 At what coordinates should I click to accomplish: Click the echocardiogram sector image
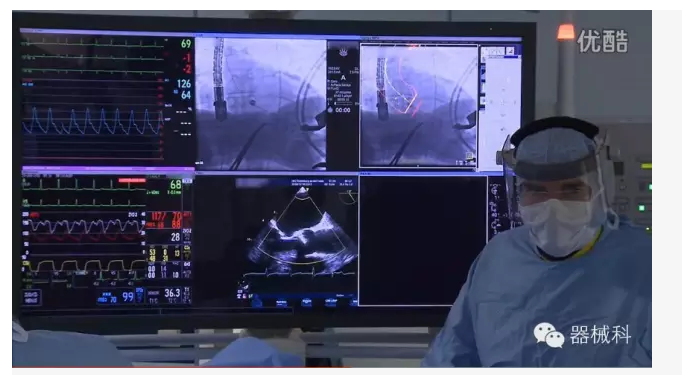tap(303, 231)
